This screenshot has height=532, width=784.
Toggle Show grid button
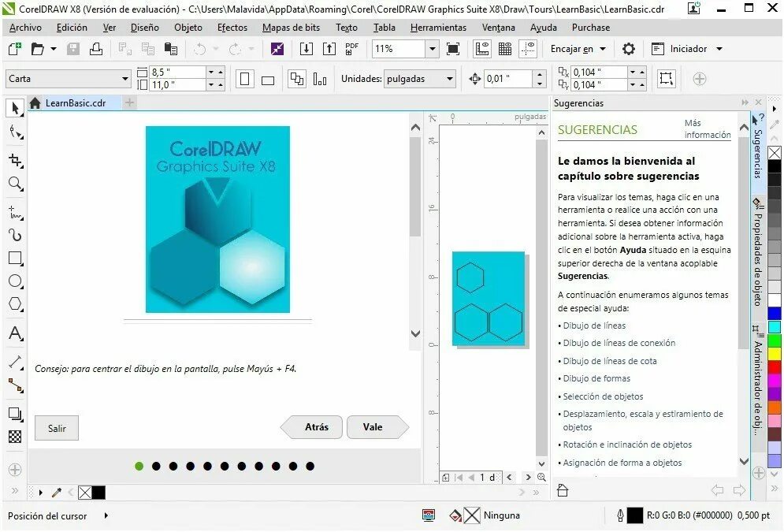[x=505, y=49]
